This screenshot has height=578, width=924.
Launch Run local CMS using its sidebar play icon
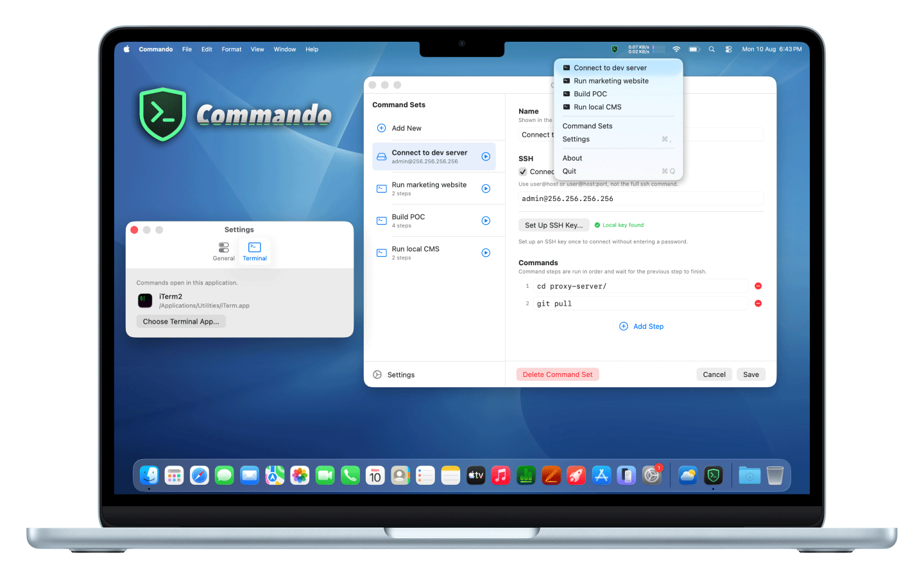[x=486, y=253]
